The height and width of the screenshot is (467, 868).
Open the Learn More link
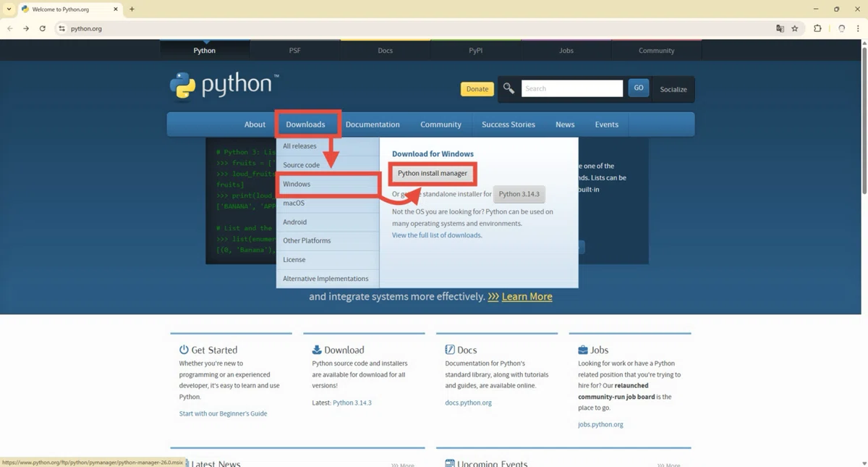pyautogui.click(x=527, y=297)
